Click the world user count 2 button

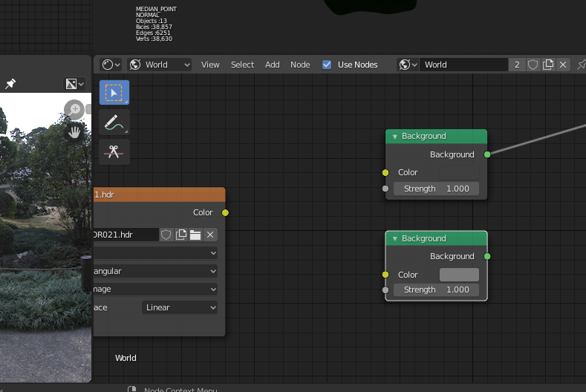pos(517,65)
